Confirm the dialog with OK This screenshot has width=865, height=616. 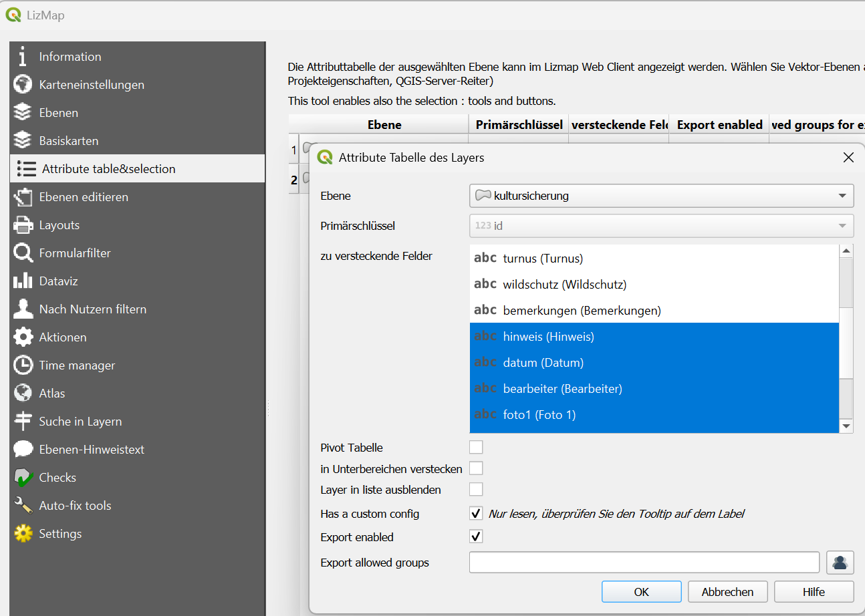pyautogui.click(x=641, y=592)
